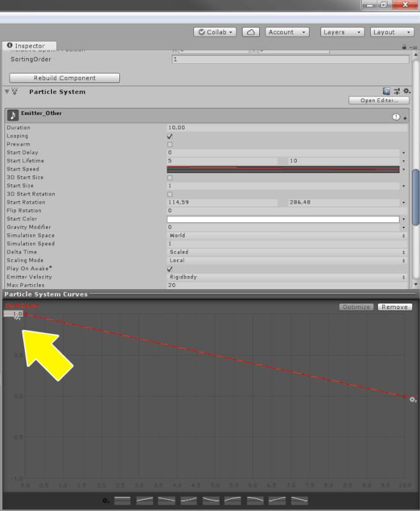420x511 pixels.
Task: Click the exclamation warning bubble icon
Action: pos(396,117)
